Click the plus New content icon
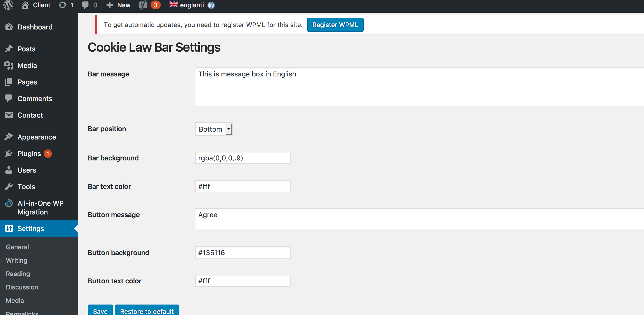This screenshot has height=315, width=644. coord(110,5)
